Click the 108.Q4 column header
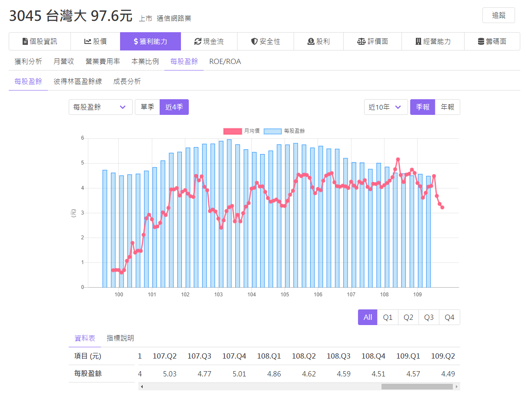Image resolution: width=532 pixels, height=406 pixels. point(373,356)
